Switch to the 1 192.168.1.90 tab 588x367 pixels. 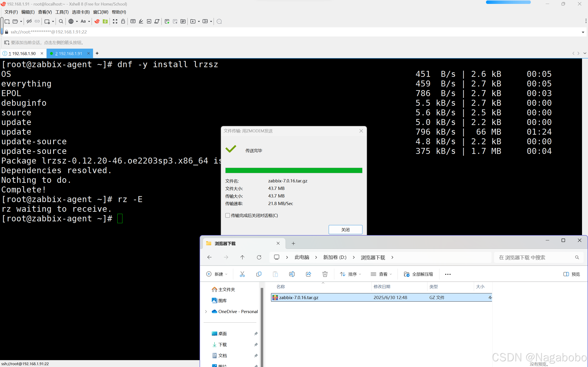[22, 53]
